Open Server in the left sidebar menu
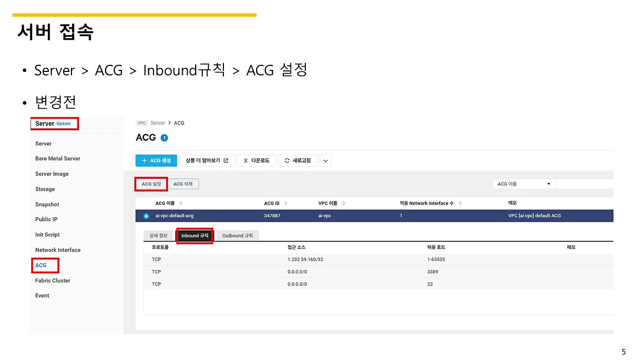 pyautogui.click(x=43, y=144)
